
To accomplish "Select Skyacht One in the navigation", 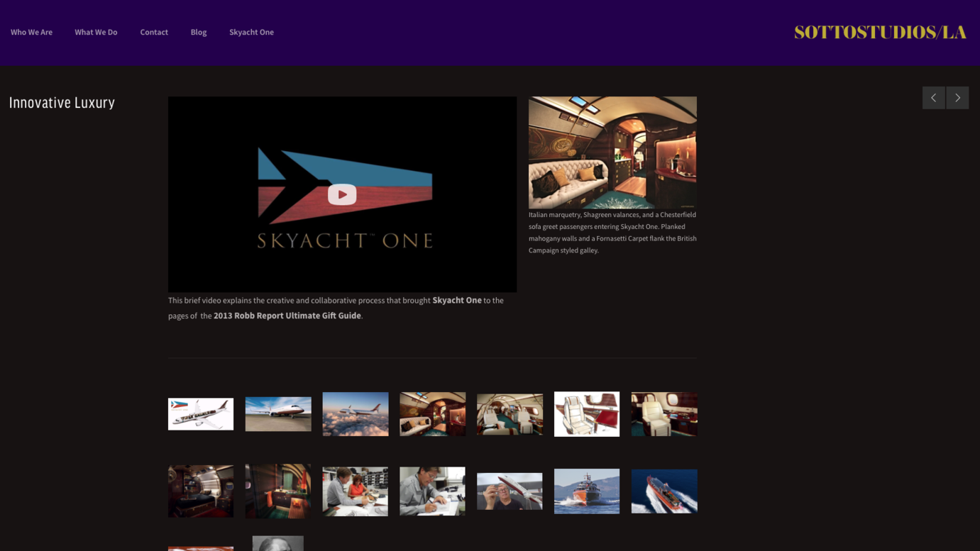I will point(251,32).
